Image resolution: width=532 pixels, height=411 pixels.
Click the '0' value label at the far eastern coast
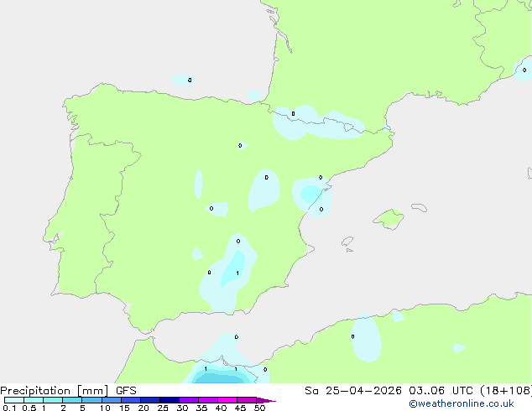pyautogui.click(x=524, y=70)
